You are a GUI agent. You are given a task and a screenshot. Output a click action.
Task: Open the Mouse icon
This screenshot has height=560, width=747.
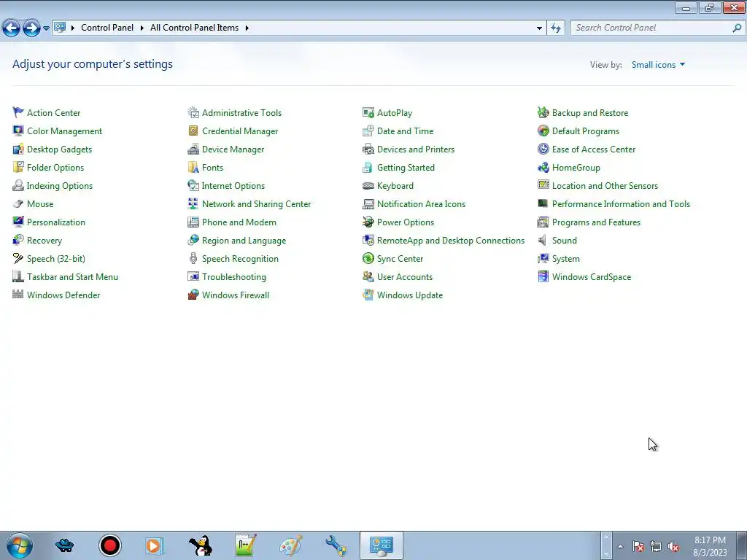[18, 204]
